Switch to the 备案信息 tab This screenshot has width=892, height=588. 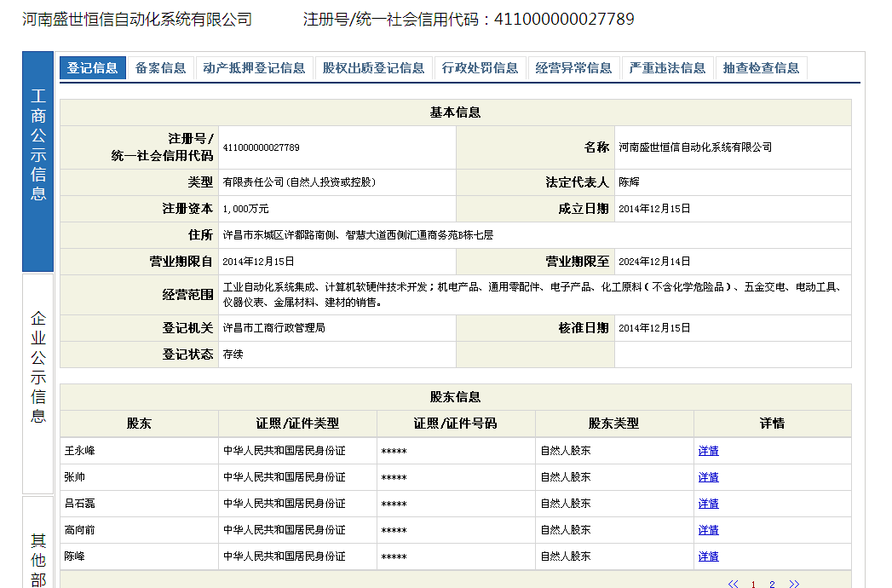(x=160, y=68)
